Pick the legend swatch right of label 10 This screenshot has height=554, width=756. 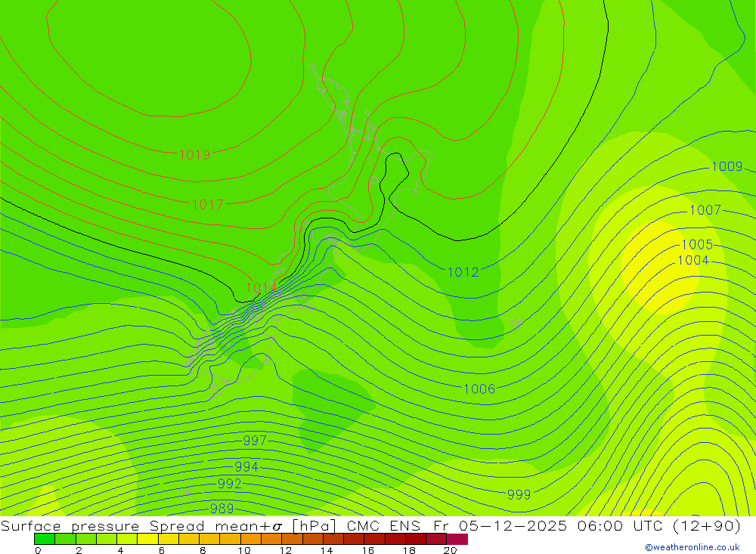(251, 539)
